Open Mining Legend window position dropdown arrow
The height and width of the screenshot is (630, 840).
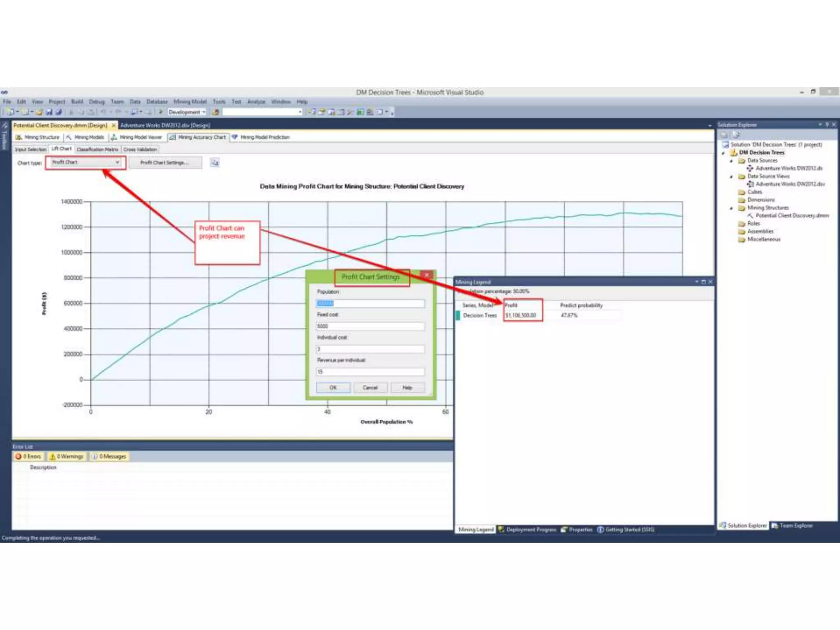(x=696, y=282)
